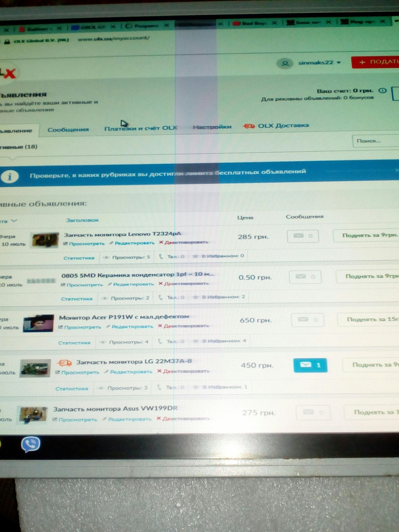Open the info icon next to Ваш счет
399x532 pixels.
[x=383, y=91]
